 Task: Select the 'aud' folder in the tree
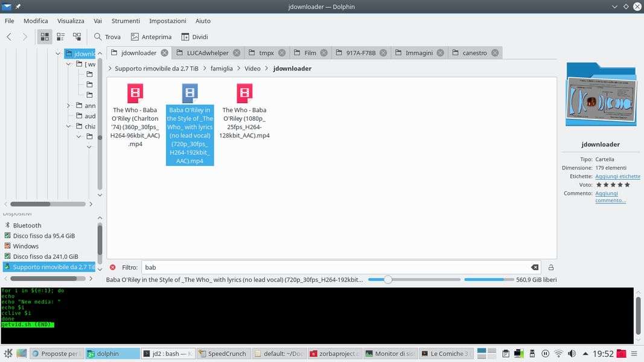click(86, 116)
